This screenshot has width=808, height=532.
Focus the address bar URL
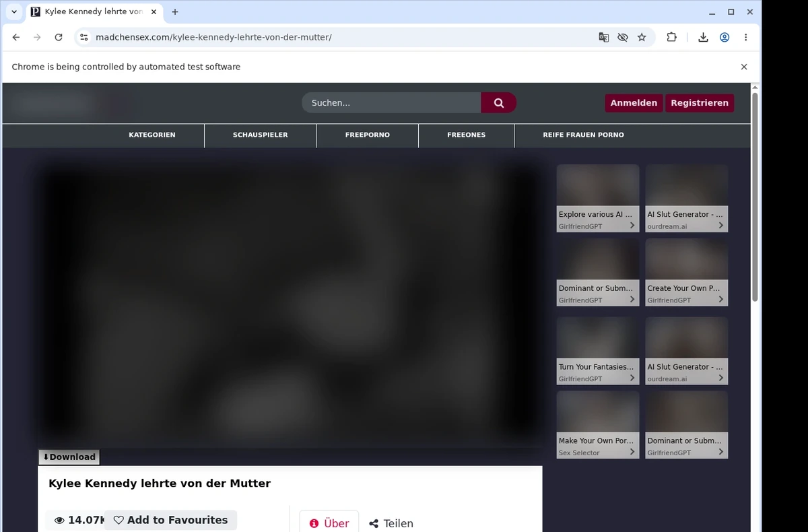click(213, 38)
